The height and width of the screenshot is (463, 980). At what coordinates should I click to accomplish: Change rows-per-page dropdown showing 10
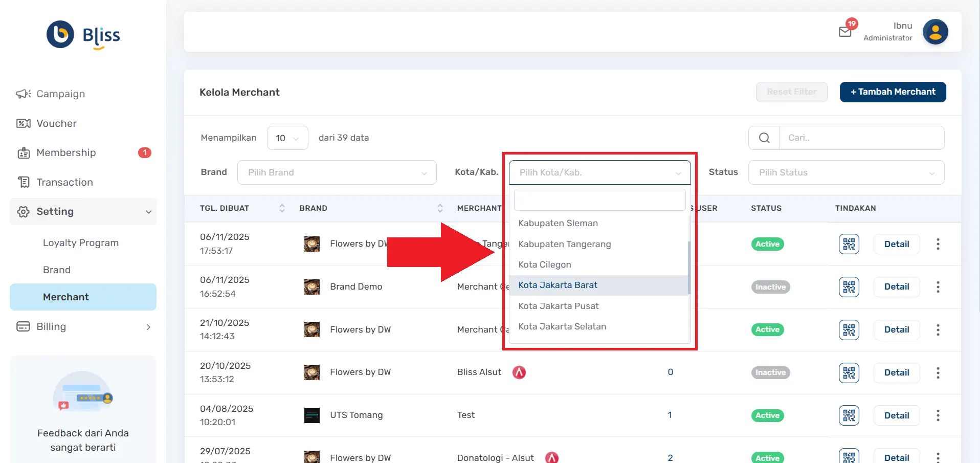tap(287, 138)
